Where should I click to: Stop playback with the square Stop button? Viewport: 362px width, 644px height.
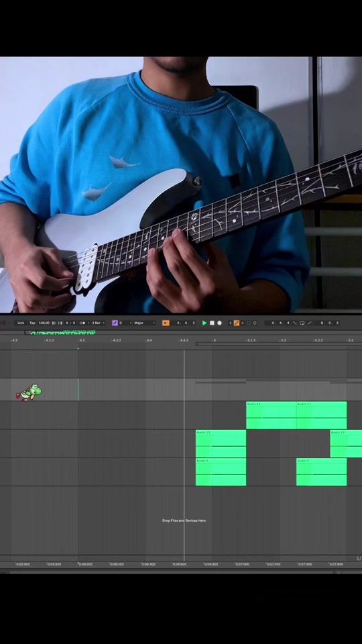(212, 323)
